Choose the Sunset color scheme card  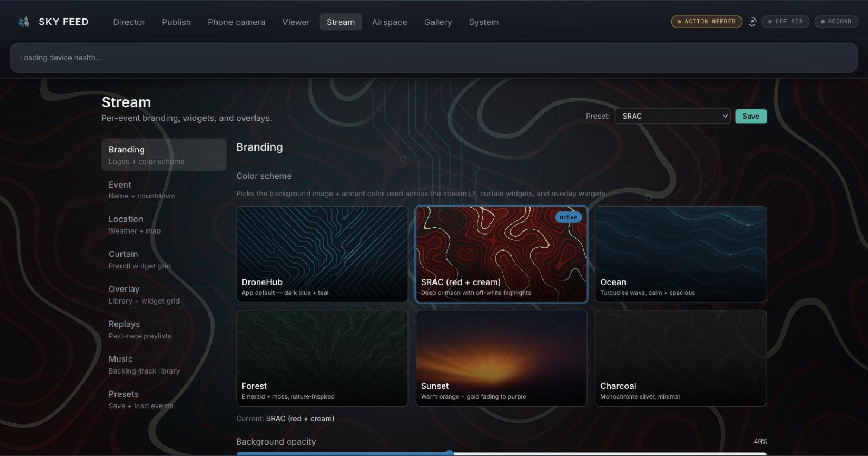point(501,358)
